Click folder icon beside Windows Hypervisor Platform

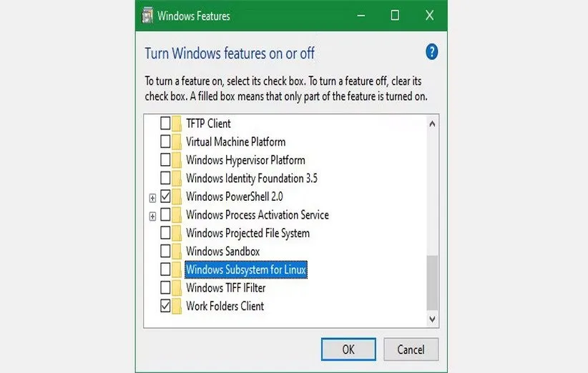tap(177, 160)
